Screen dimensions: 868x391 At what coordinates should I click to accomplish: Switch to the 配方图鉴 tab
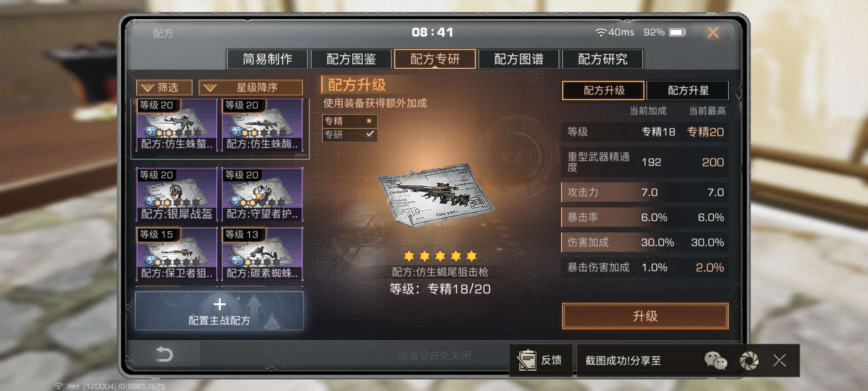[x=351, y=59]
